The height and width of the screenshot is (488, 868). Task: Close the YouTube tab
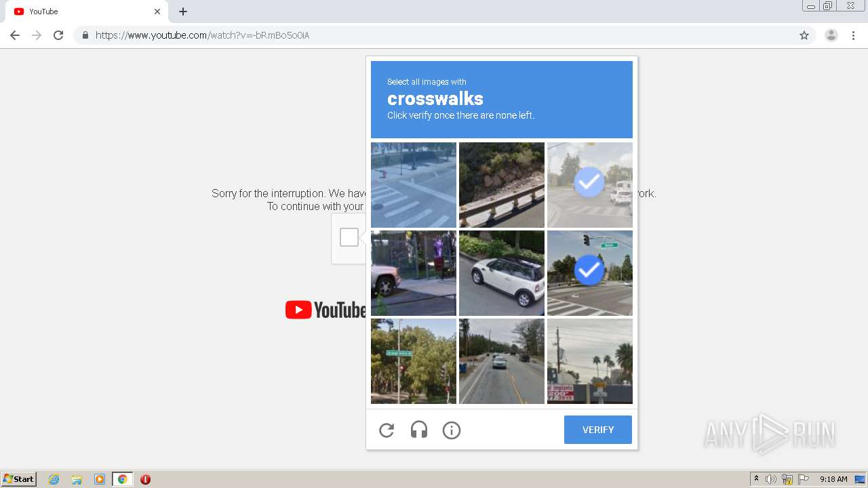[x=157, y=12]
